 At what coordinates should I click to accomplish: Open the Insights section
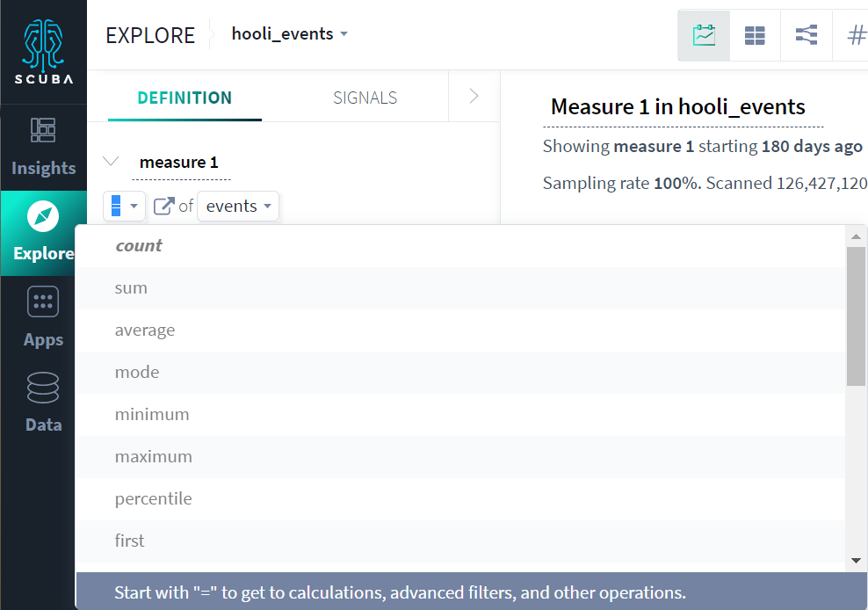tap(43, 148)
